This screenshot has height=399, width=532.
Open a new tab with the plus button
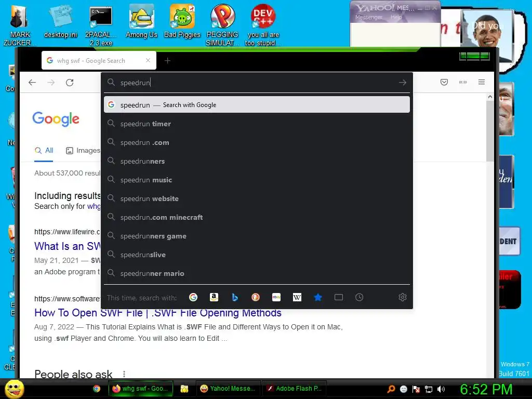click(x=167, y=61)
